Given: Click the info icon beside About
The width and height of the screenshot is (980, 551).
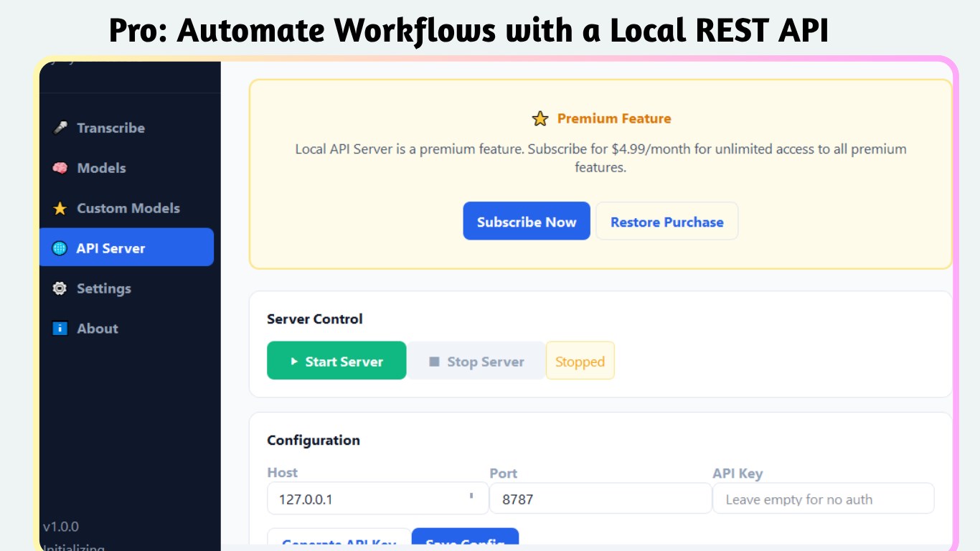Looking at the screenshot, I should (60, 329).
